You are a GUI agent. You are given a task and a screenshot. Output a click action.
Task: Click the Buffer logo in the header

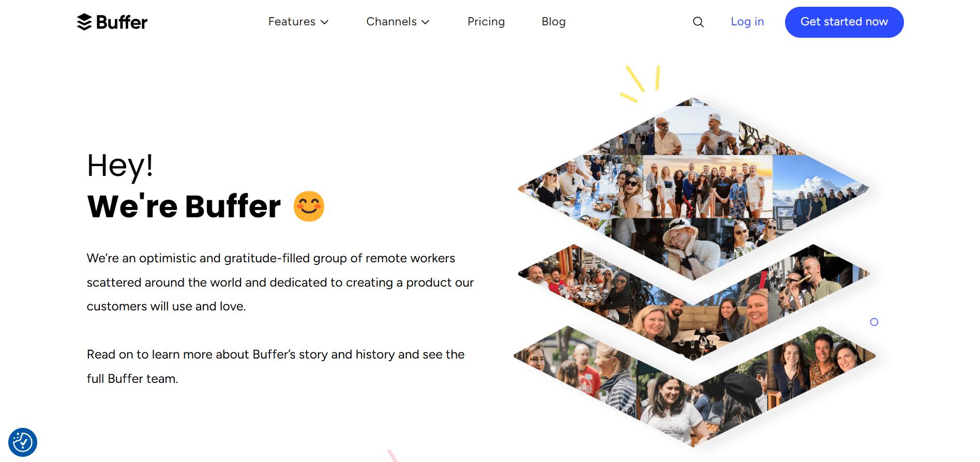pyautogui.click(x=112, y=22)
